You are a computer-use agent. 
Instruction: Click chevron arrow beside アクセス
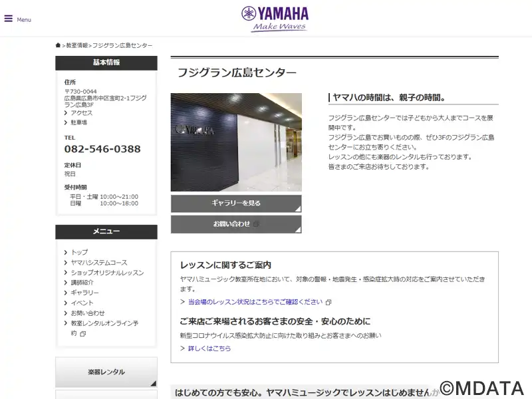coord(66,112)
